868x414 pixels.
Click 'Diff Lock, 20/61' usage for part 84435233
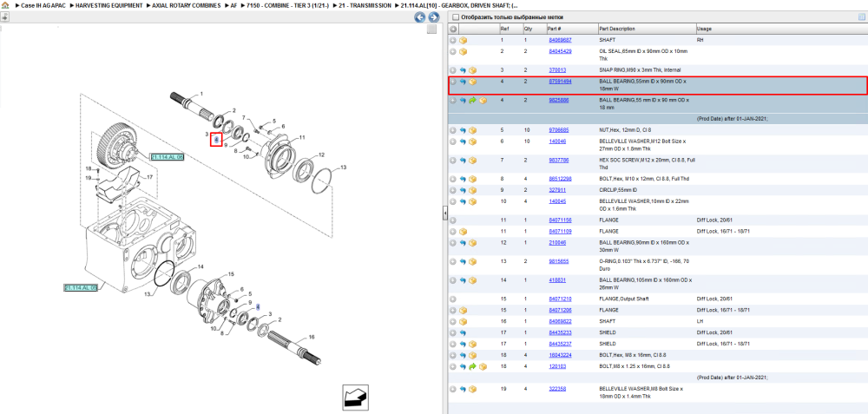click(714, 332)
